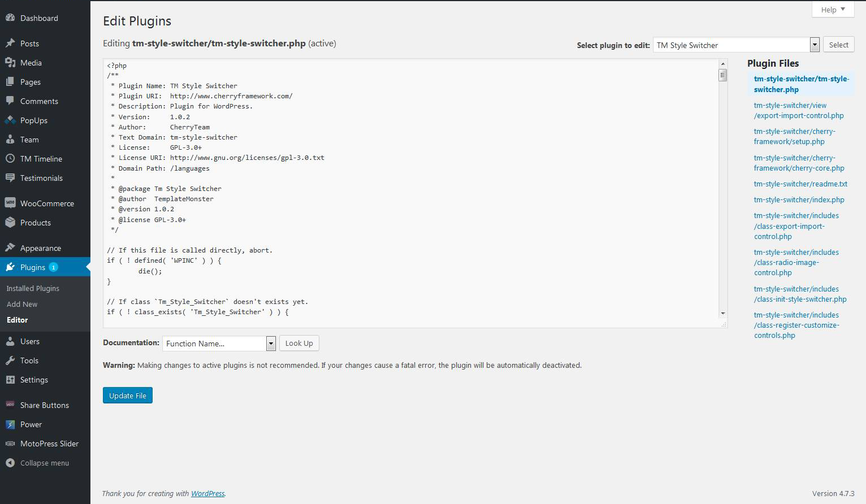The width and height of the screenshot is (866, 504).
Task: Open the Testimonials menu label
Action: (41, 178)
